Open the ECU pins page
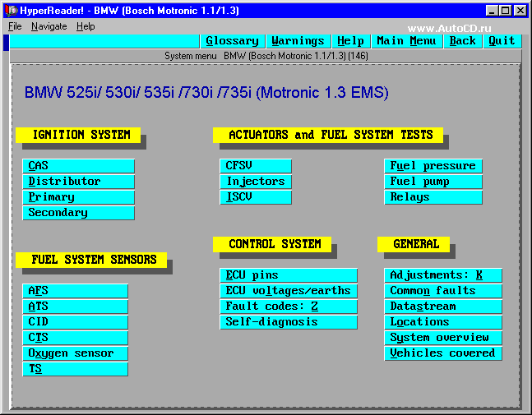532x415 pixels. [x=289, y=275]
